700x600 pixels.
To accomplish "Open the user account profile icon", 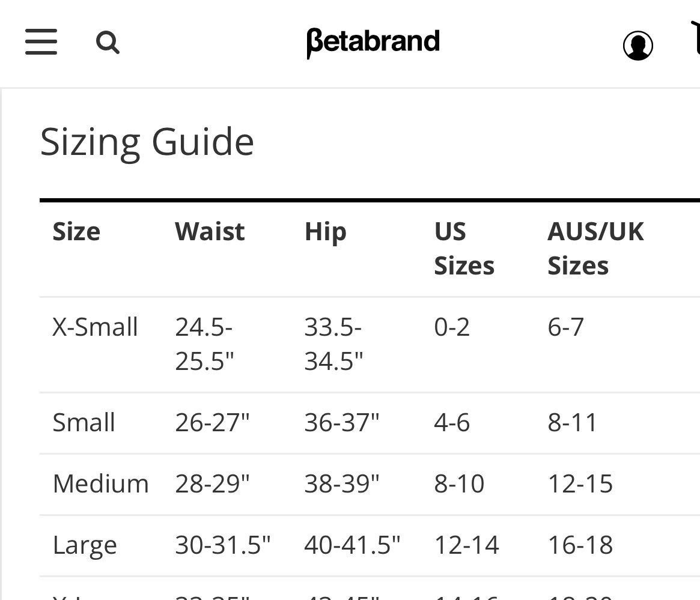I will pyautogui.click(x=638, y=45).
